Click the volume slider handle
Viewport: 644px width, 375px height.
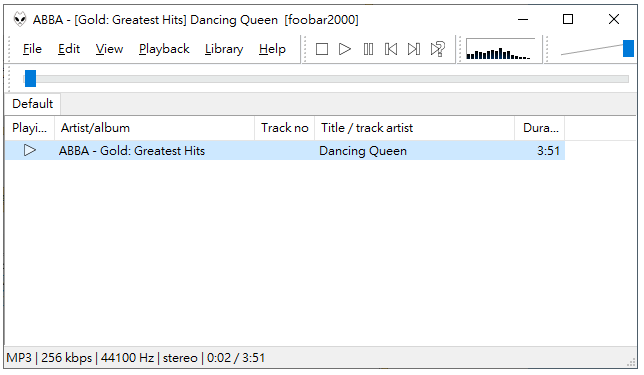point(628,48)
